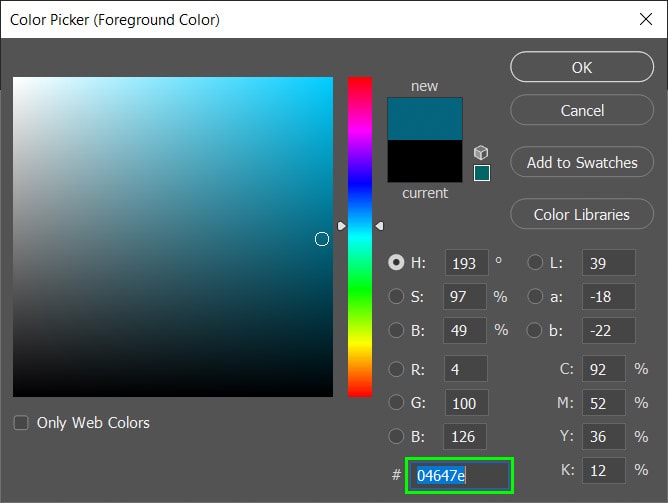Click the hex color code field
The height and width of the screenshot is (503, 668).
(x=458, y=475)
